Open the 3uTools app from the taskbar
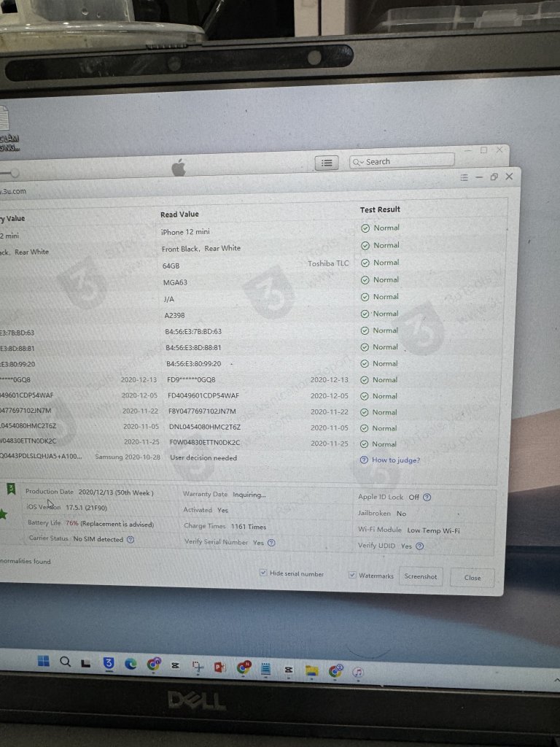Image resolution: width=560 pixels, height=747 pixels. tap(109, 662)
